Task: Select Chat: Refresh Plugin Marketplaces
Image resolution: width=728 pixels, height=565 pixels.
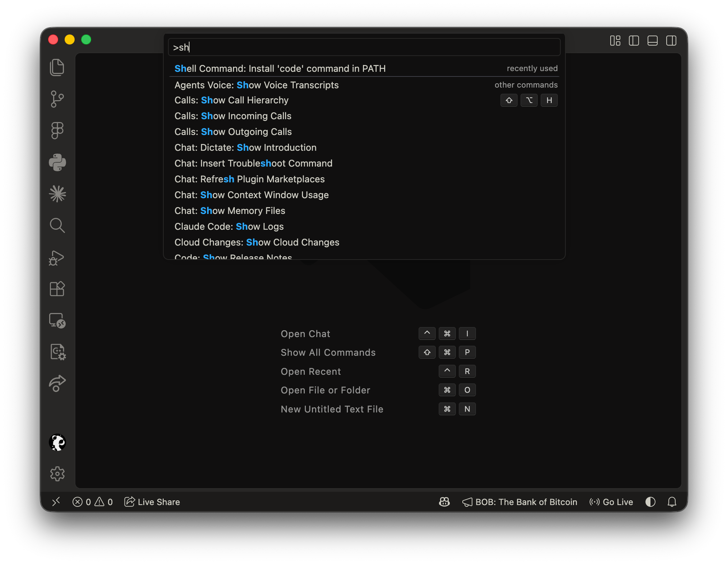Action: coord(364,179)
